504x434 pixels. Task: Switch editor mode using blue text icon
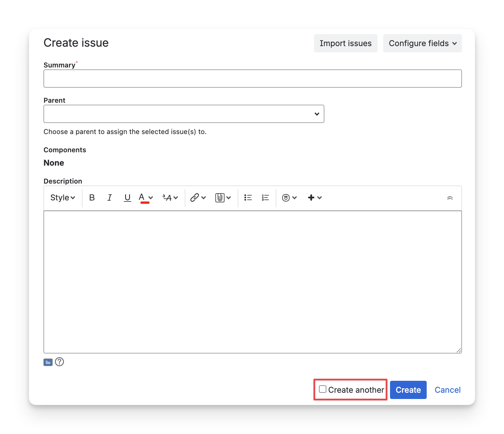point(48,362)
